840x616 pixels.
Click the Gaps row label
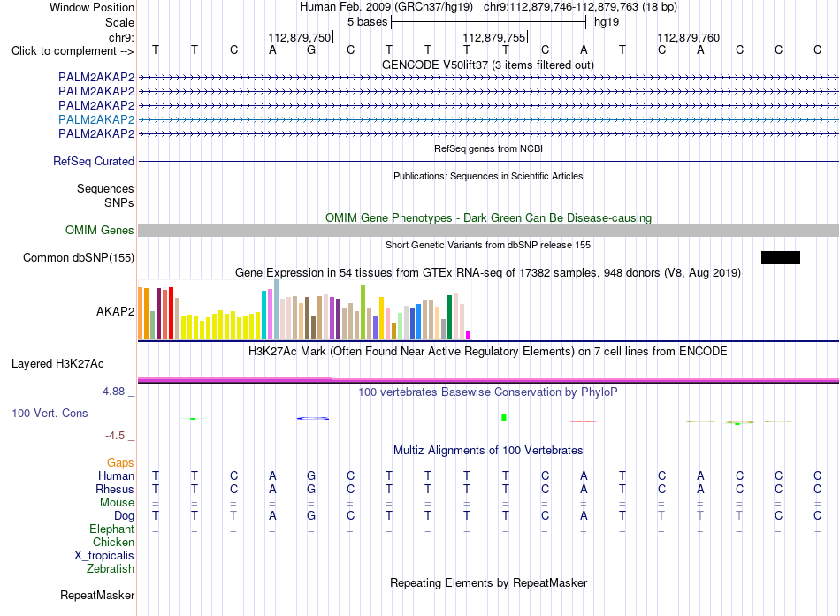click(x=120, y=462)
